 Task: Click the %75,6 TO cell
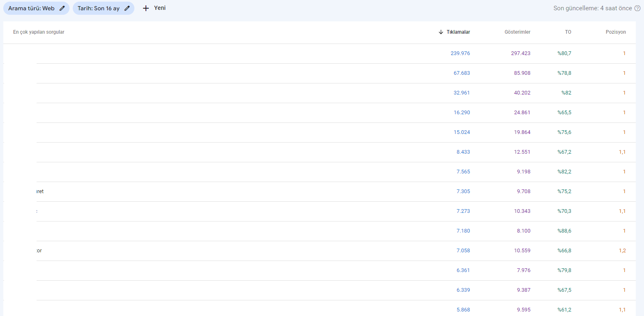tap(564, 132)
